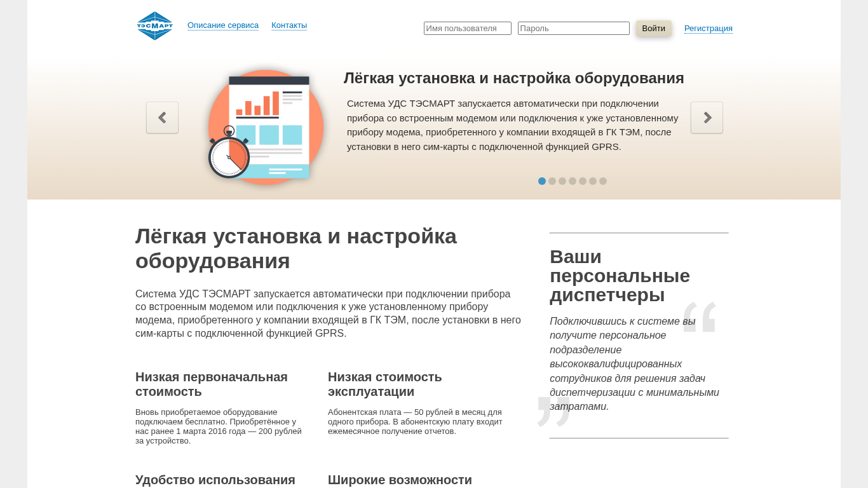Switch to the sixth slider dot
This screenshot has width=868, height=488.
pos(593,181)
